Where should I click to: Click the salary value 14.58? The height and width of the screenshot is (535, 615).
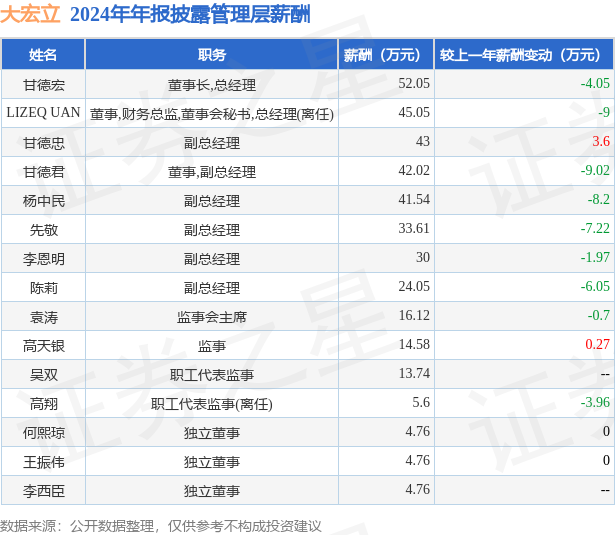pyautogui.click(x=414, y=344)
